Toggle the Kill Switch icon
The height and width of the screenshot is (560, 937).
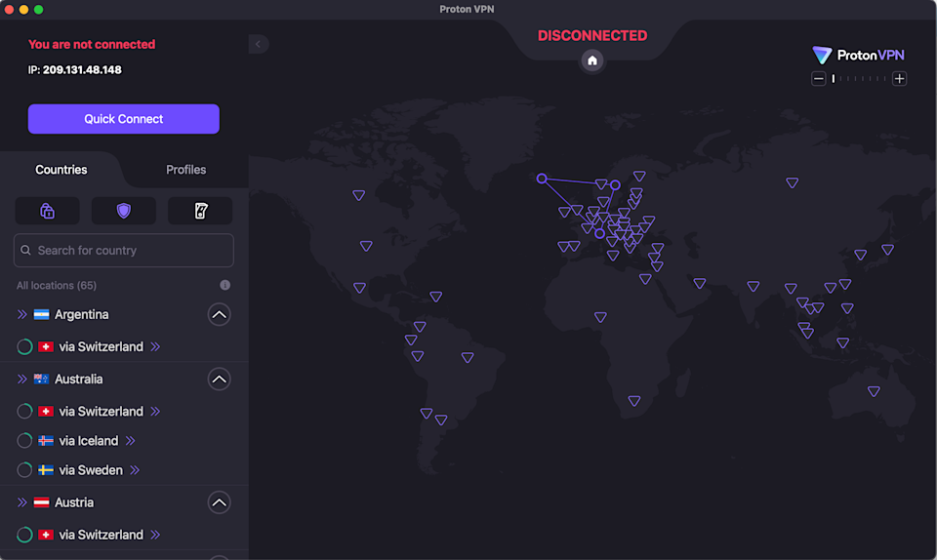coord(200,211)
